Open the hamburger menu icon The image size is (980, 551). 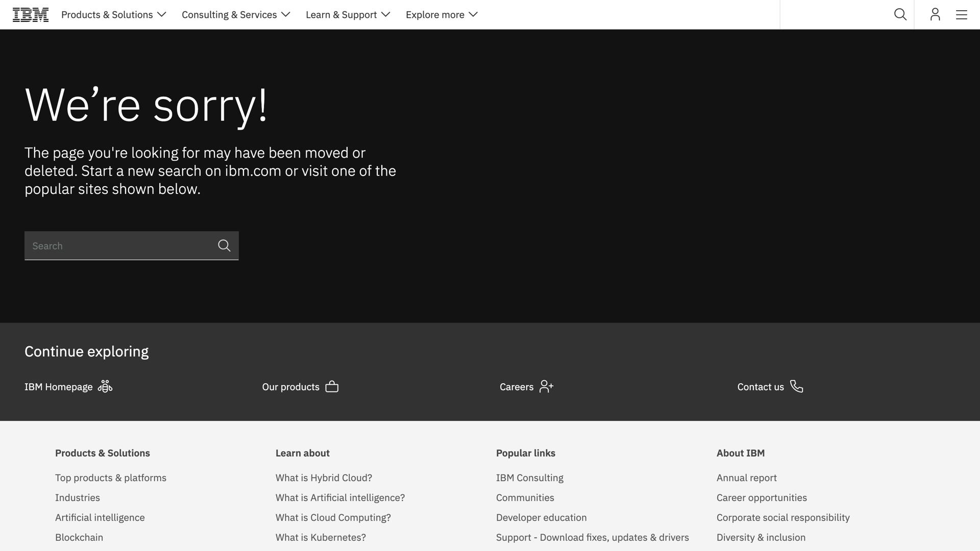[962, 15]
